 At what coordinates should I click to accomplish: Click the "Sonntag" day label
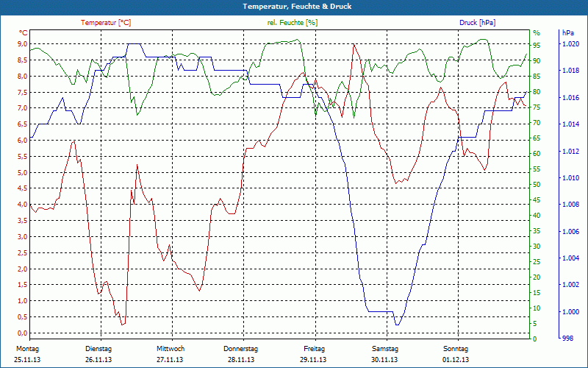456,349
